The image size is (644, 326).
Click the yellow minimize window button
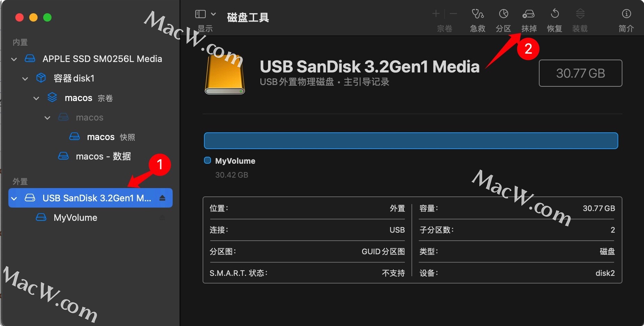33,17
